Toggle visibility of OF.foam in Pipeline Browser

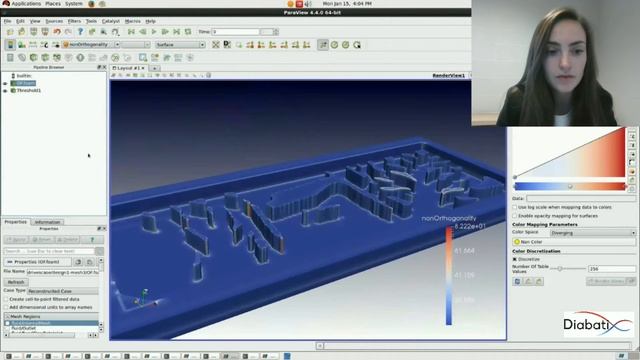(6, 83)
